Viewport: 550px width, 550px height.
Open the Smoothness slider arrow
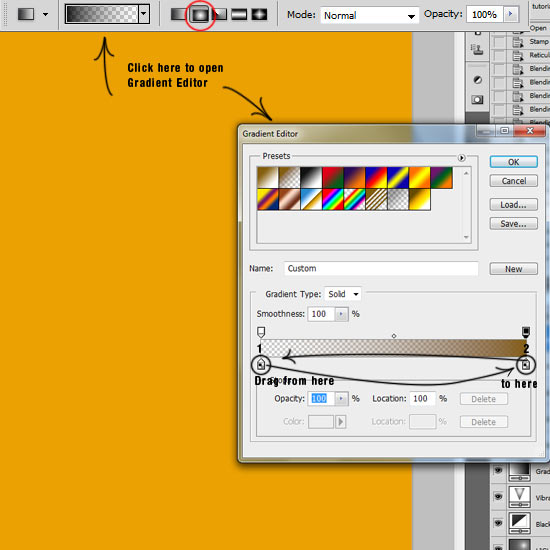point(341,314)
